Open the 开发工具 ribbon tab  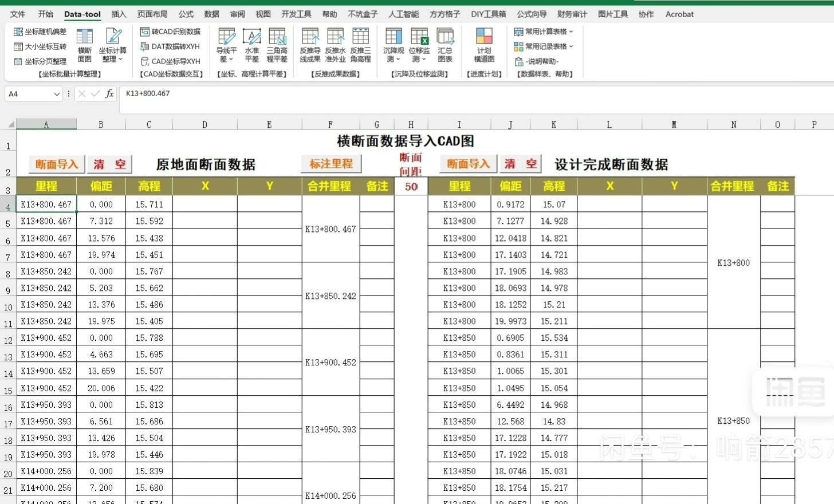click(x=296, y=14)
